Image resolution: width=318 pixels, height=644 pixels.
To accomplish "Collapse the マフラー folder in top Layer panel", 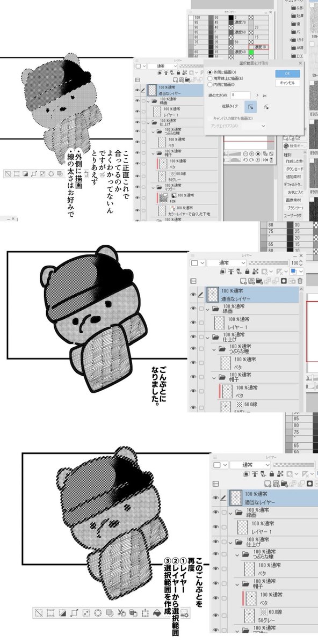I will click(x=153, y=188).
